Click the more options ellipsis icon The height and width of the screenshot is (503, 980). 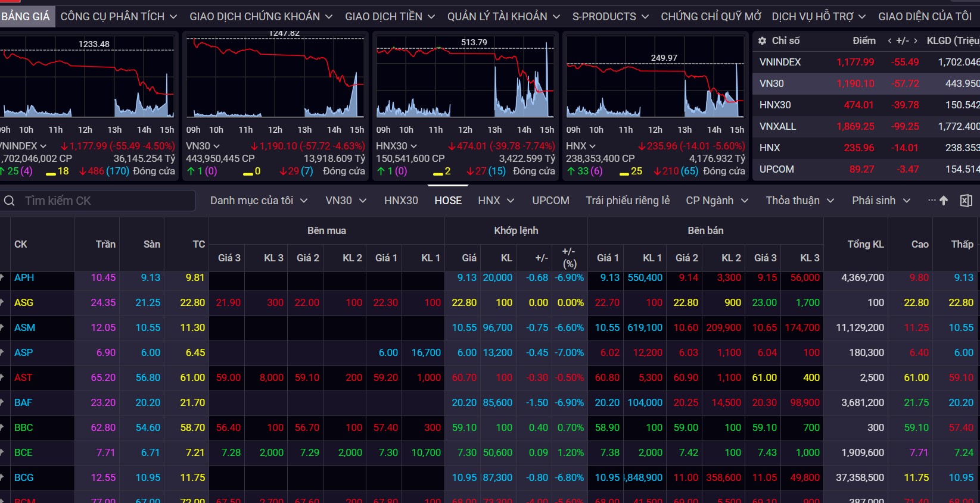coord(932,201)
